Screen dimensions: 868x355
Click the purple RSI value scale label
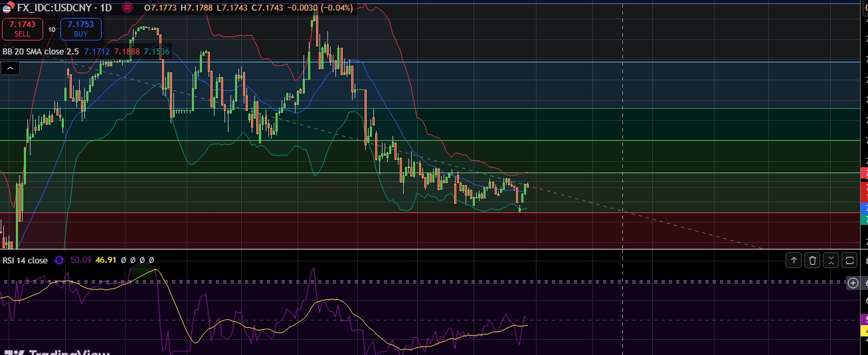(x=864, y=319)
